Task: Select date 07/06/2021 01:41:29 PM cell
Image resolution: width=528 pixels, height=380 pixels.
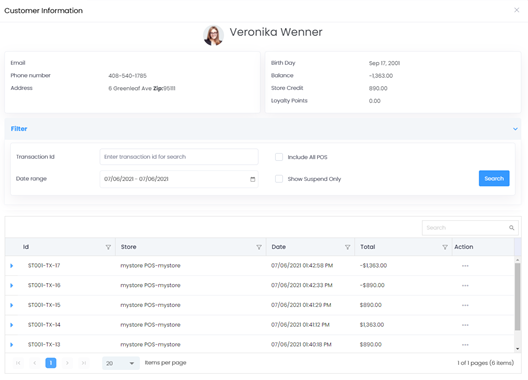Action: [x=301, y=305]
